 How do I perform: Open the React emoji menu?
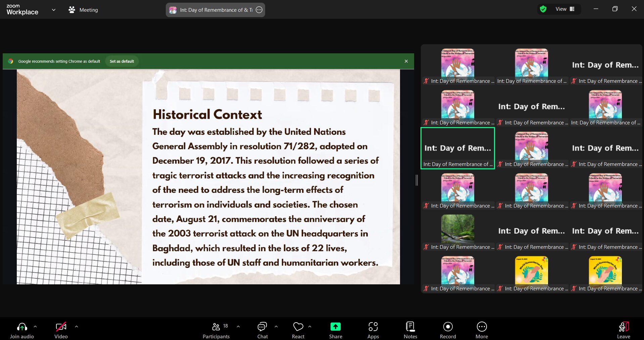[298, 330]
